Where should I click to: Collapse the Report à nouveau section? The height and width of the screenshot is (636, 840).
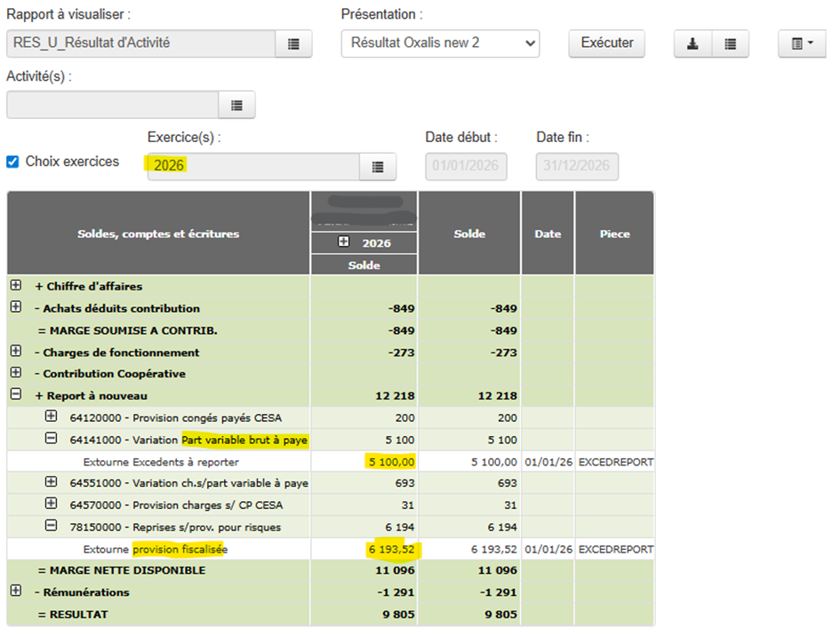click(x=15, y=395)
